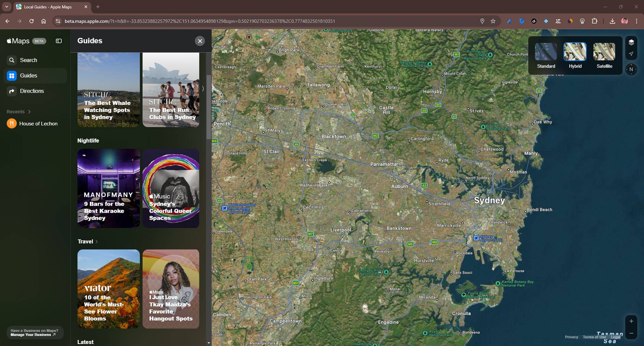The width and height of the screenshot is (644, 346).
Task: Open the 9 Bars for Karaoke guide
Action: tap(108, 189)
